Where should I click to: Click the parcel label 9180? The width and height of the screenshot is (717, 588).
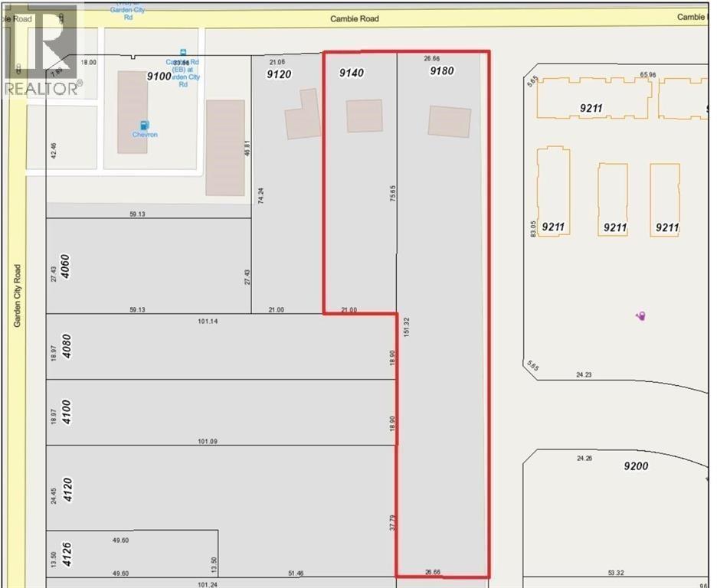point(442,71)
